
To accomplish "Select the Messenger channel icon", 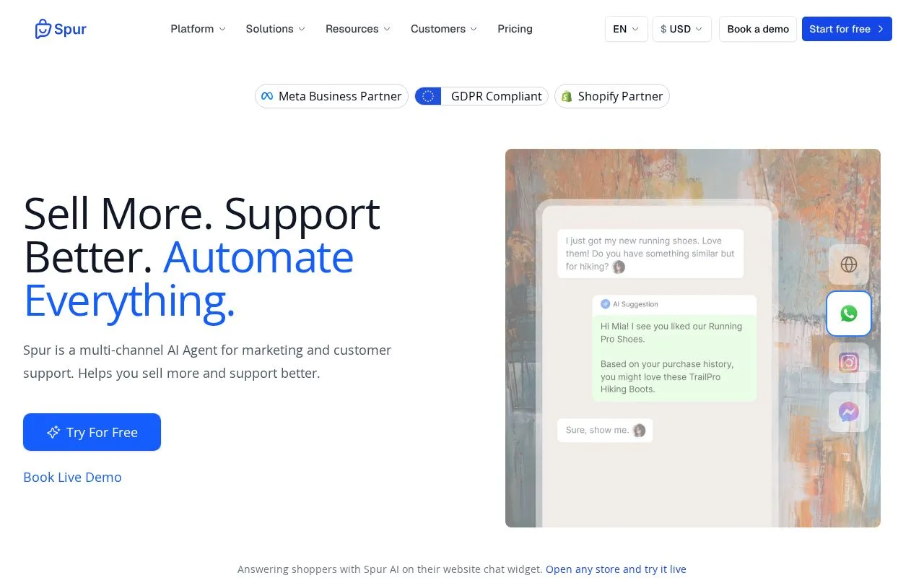I will click(x=849, y=412).
